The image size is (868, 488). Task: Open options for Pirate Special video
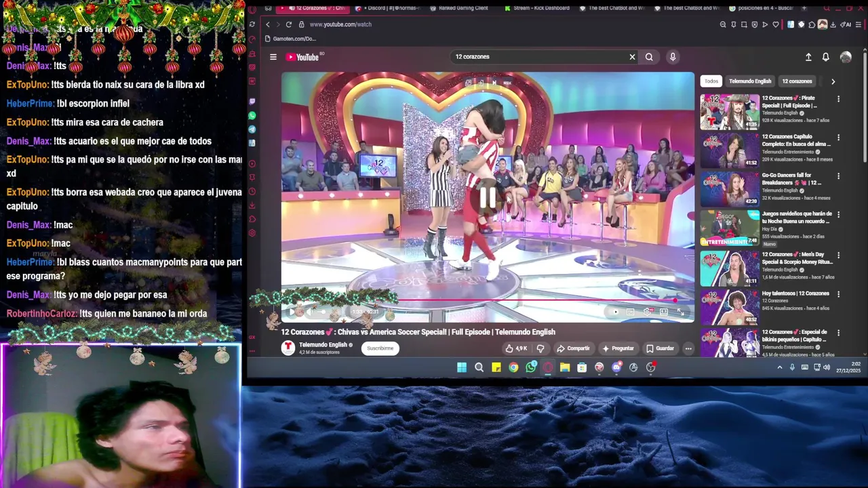click(x=838, y=99)
